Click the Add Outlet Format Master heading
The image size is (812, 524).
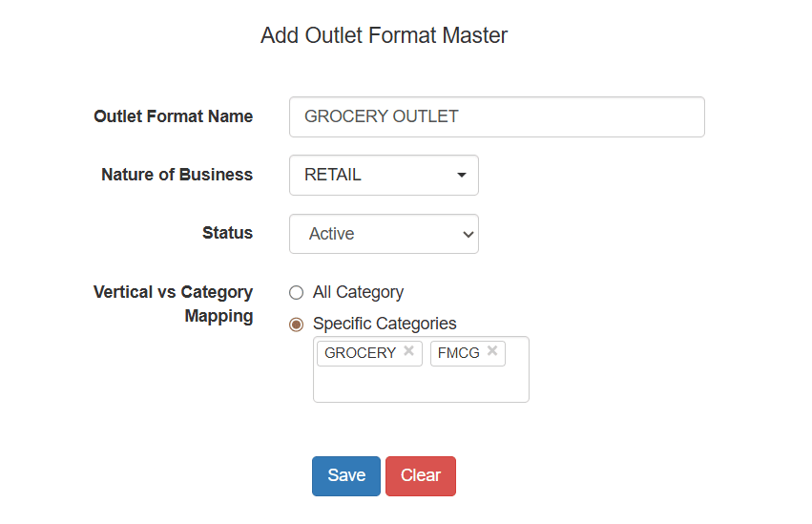point(384,36)
